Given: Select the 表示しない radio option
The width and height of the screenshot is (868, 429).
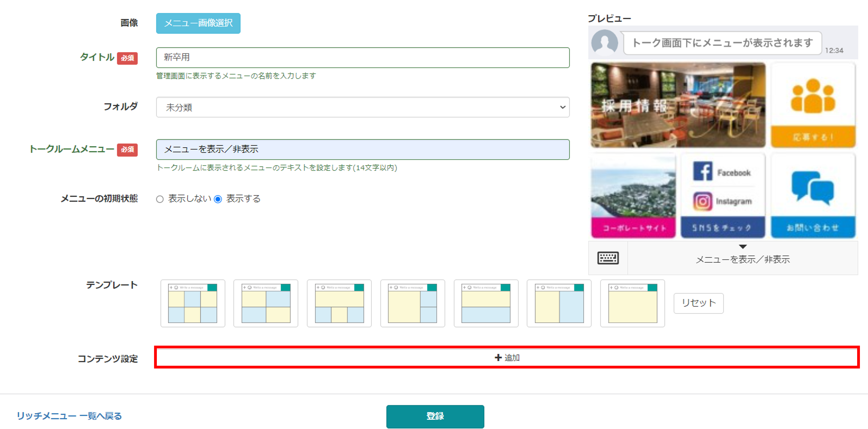Looking at the screenshot, I should (160, 199).
